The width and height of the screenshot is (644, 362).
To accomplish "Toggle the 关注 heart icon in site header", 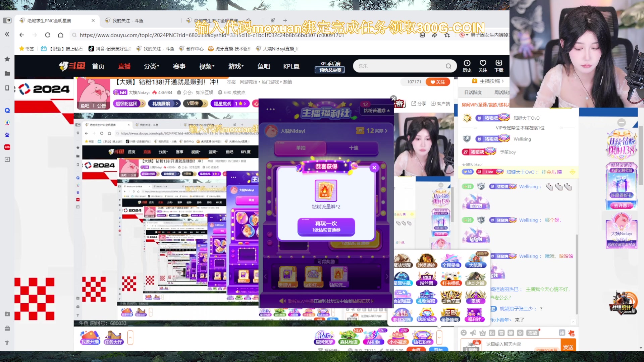I will (x=483, y=66).
